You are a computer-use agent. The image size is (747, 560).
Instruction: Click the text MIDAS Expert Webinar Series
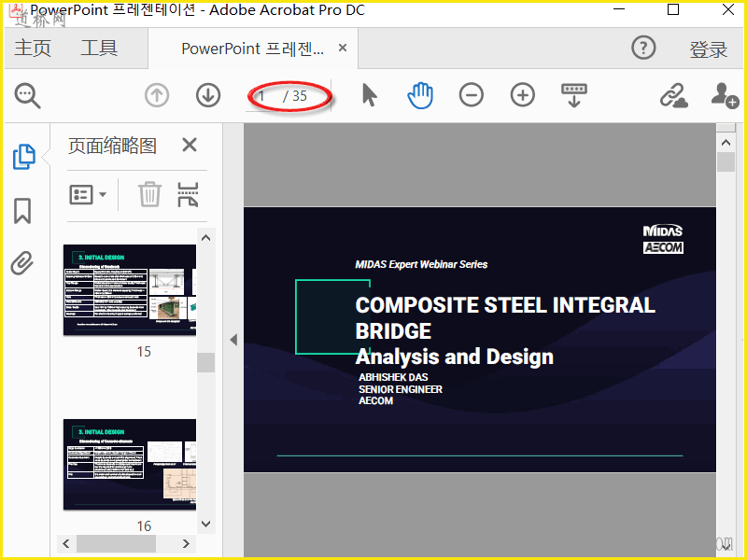(x=421, y=264)
